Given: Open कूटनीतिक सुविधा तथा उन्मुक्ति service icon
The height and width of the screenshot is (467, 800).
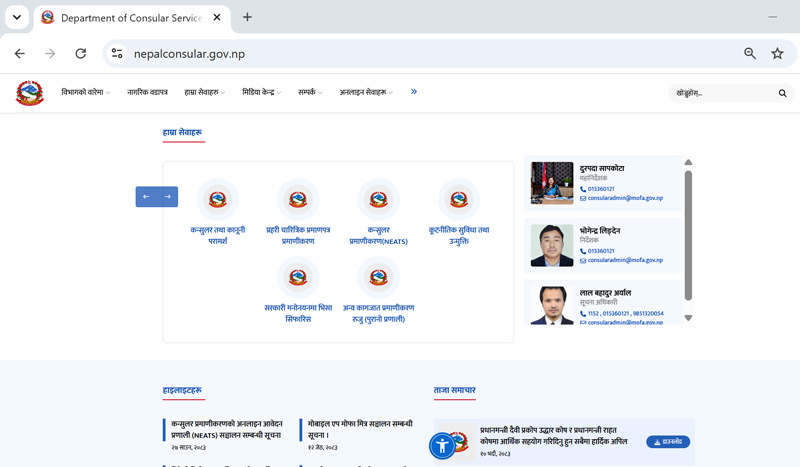Looking at the screenshot, I should click(x=459, y=199).
